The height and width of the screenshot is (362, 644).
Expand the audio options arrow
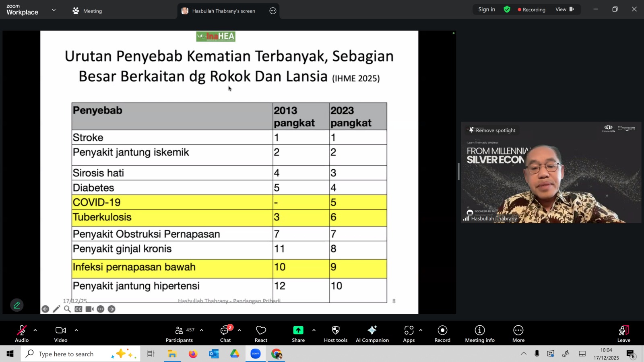(35, 330)
